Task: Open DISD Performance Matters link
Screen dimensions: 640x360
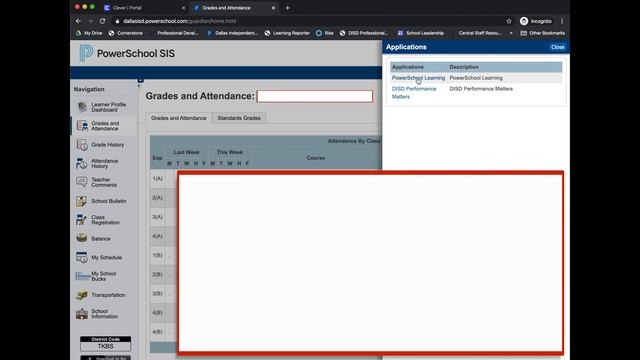Action: (x=414, y=93)
